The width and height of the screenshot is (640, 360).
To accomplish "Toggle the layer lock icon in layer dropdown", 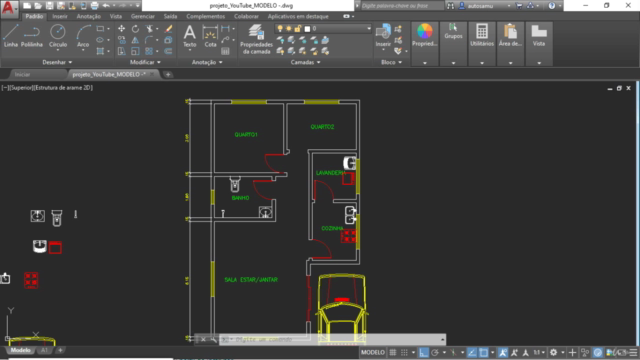I will coord(298,29).
